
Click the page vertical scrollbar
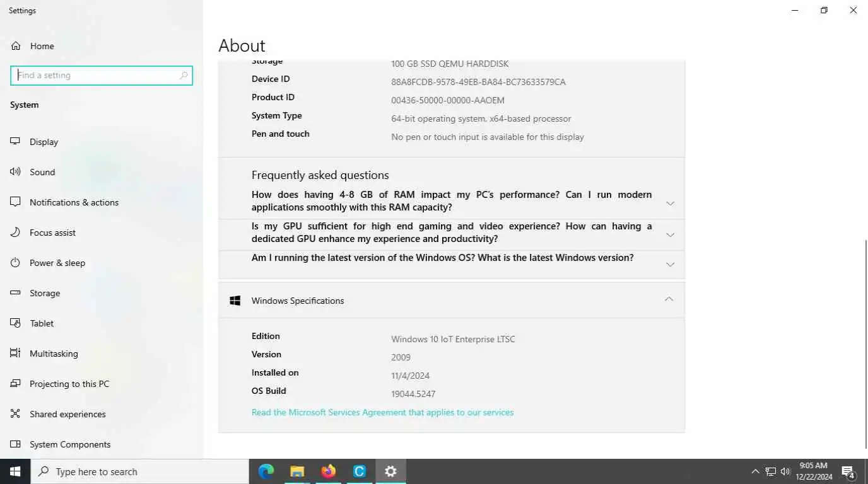tap(865, 343)
